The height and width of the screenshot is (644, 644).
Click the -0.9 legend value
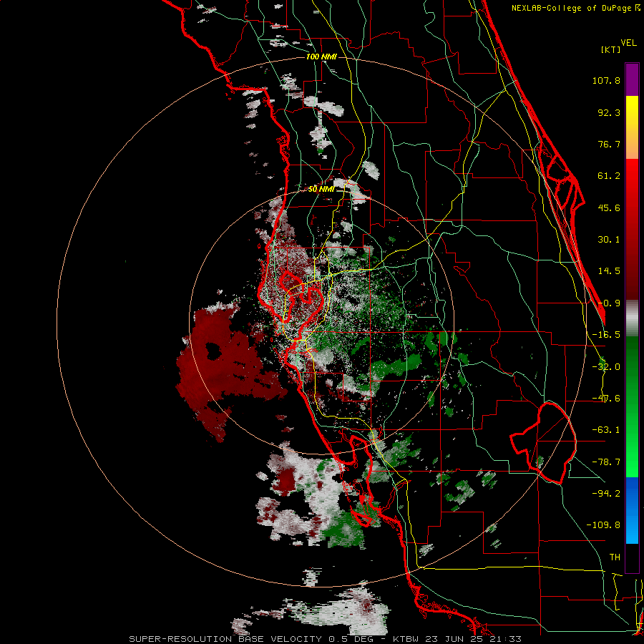pos(609,303)
